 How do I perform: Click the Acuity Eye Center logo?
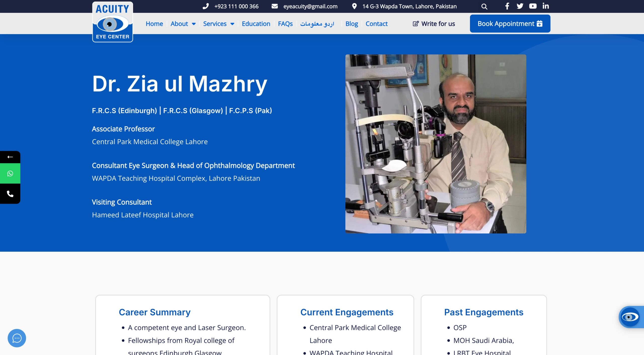point(112,22)
